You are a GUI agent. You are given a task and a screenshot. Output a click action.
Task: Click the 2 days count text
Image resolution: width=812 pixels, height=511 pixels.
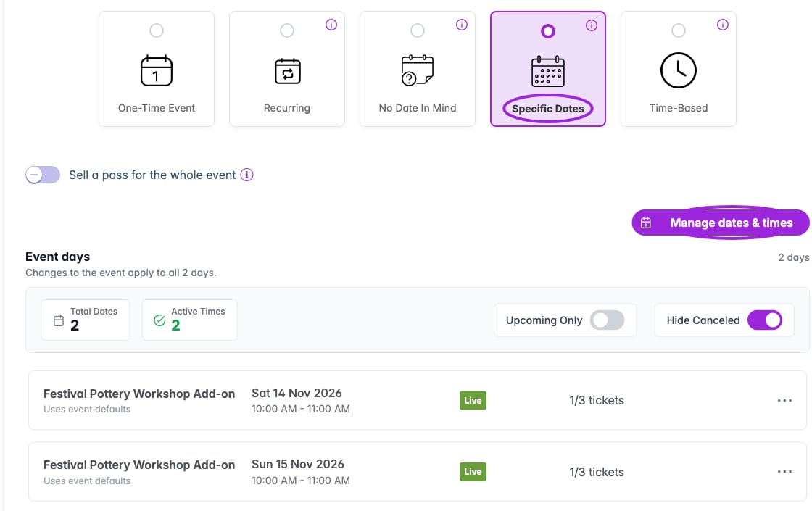tap(793, 257)
